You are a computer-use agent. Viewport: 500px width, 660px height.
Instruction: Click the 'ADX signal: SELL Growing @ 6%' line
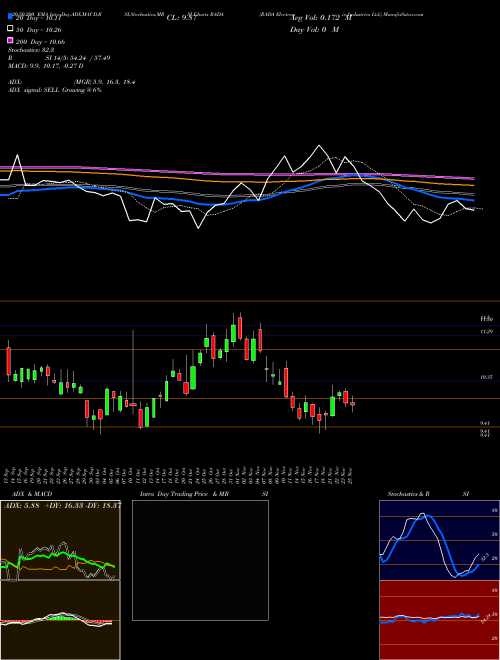pyautogui.click(x=55, y=90)
